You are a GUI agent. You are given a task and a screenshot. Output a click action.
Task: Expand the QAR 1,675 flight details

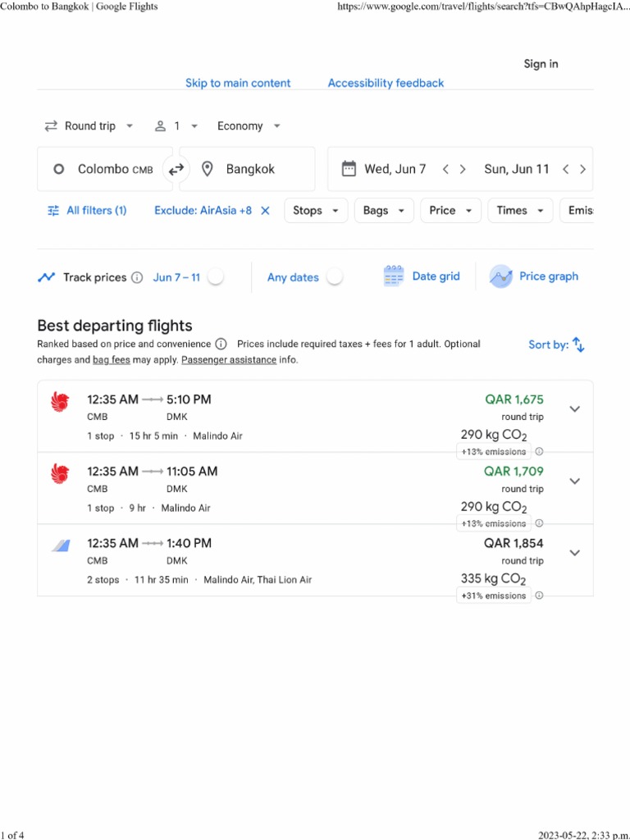coord(575,409)
